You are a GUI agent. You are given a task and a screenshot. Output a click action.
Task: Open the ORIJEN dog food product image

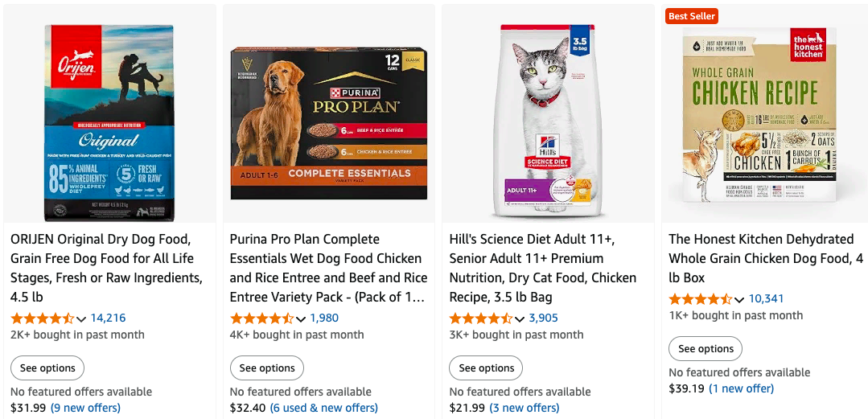pos(109,122)
